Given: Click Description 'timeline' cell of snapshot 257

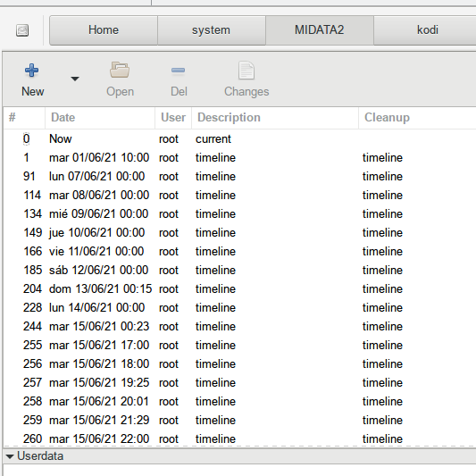Looking at the screenshot, I should pyautogui.click(x=215, y=383).
